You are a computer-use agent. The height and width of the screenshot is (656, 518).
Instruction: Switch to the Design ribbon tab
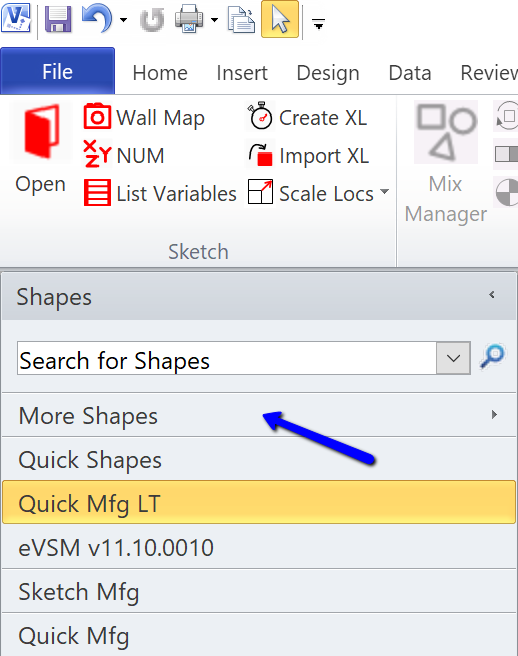(328, 73)
